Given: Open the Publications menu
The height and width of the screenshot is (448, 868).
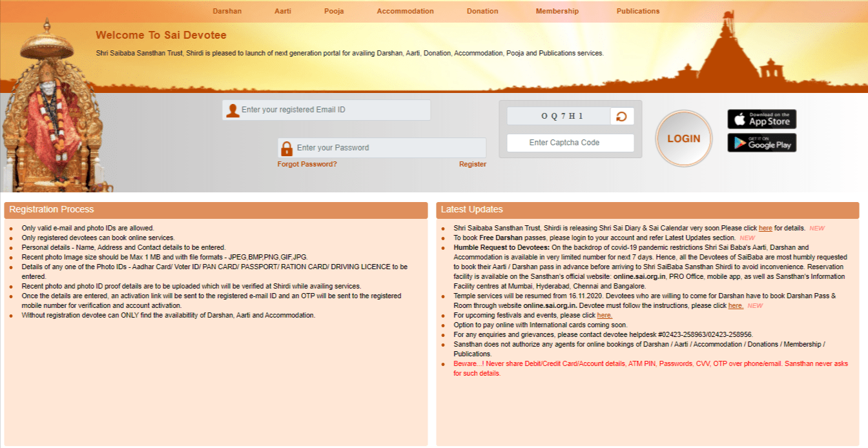Looking at the screenshot, I should click(x=638, y=11).
